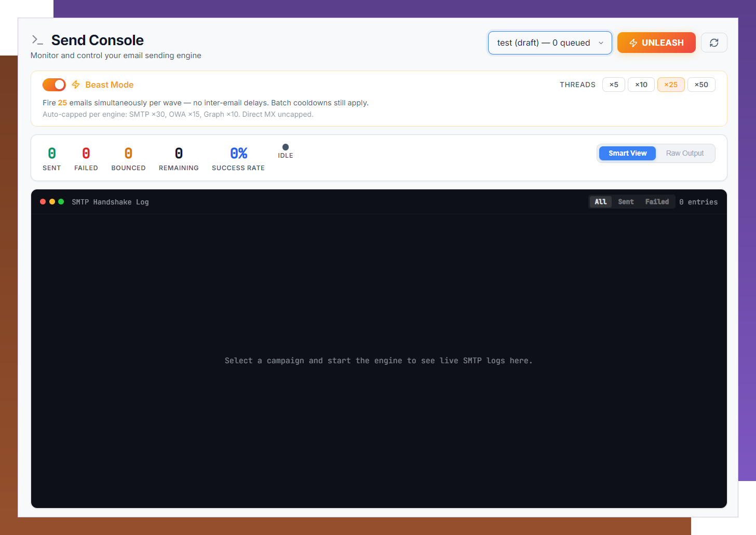Toggle the Beast Mode switch off

pyautogui.click(x=54, y=85)
